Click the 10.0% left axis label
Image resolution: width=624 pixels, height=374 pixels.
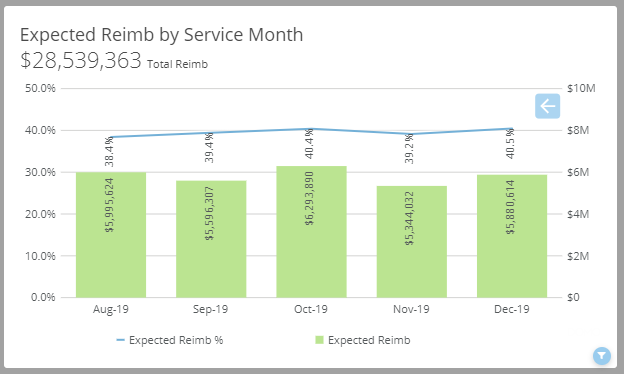pos(40,256)
